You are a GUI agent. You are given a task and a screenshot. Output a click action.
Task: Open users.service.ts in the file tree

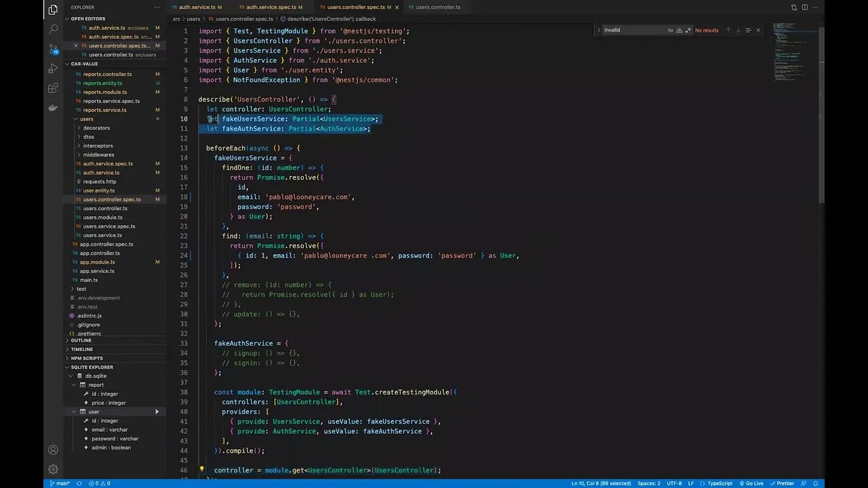coord(102,235)
